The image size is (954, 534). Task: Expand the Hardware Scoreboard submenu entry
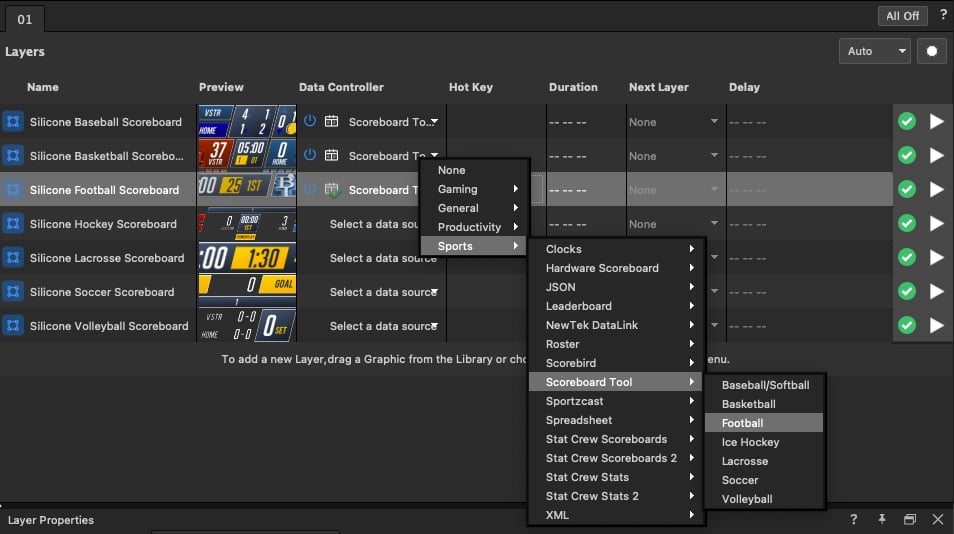616,268
